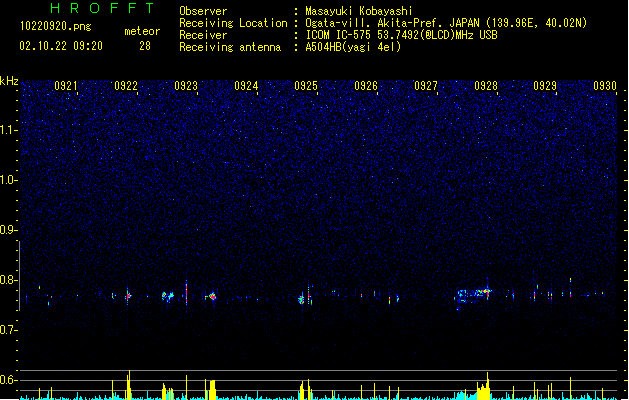Click the long meteor echo cluster before 0928
Screen dimensions: 629x400
tap(473, 296)
